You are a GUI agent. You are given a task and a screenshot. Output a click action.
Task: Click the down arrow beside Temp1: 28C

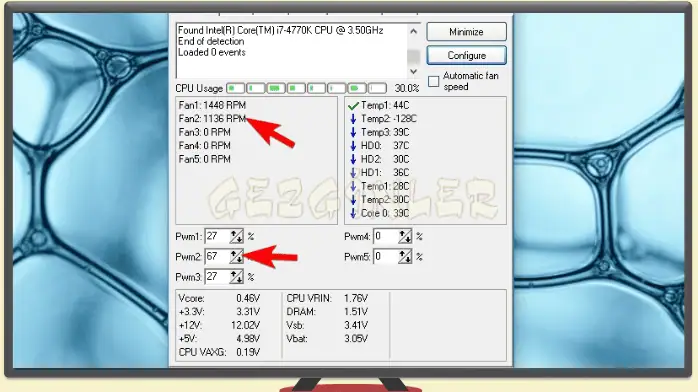[x=353, y=186]
